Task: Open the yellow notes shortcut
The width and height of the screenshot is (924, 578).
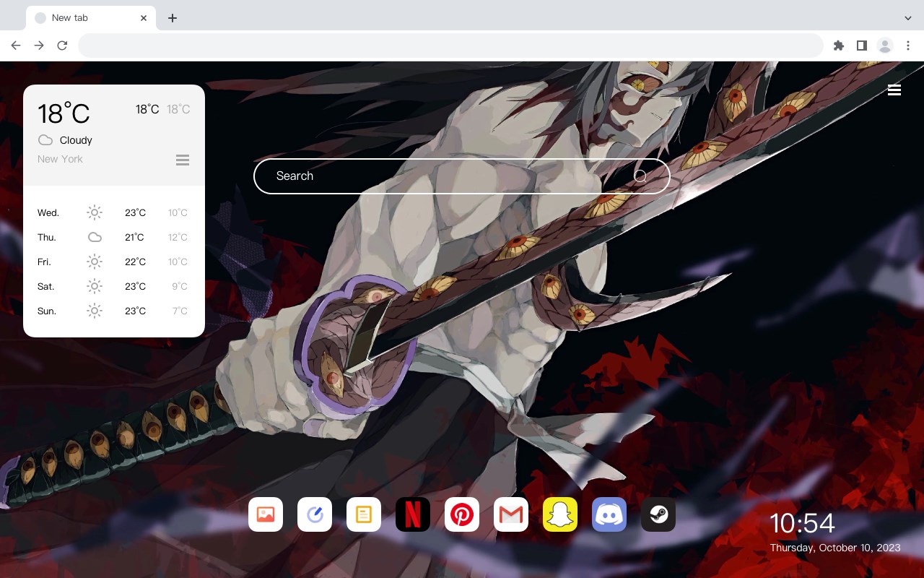Action: click(364, 514)
